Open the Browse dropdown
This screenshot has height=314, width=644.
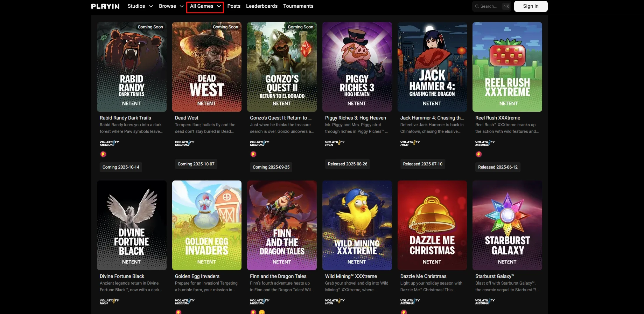pyautogui.click(x=171, y=6)
